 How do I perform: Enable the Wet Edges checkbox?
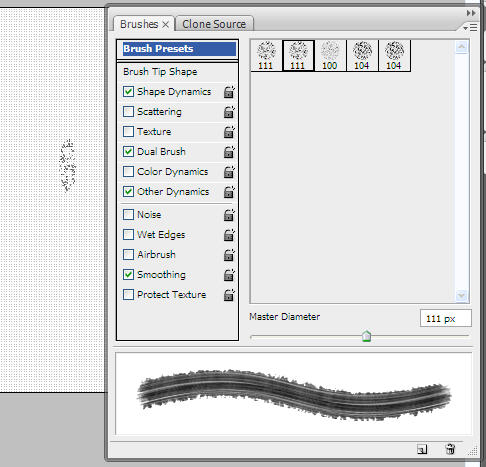tap(128, 234)
